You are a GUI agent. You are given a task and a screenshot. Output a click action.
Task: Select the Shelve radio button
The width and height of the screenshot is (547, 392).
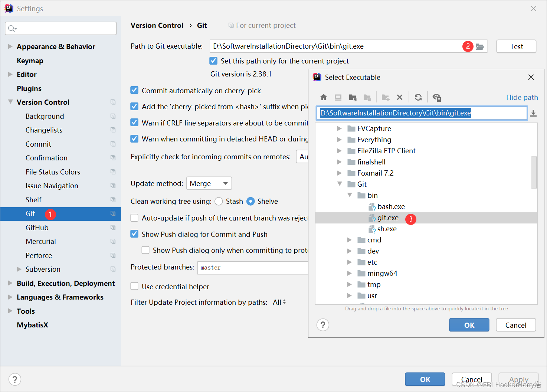[x=250, y=201]
